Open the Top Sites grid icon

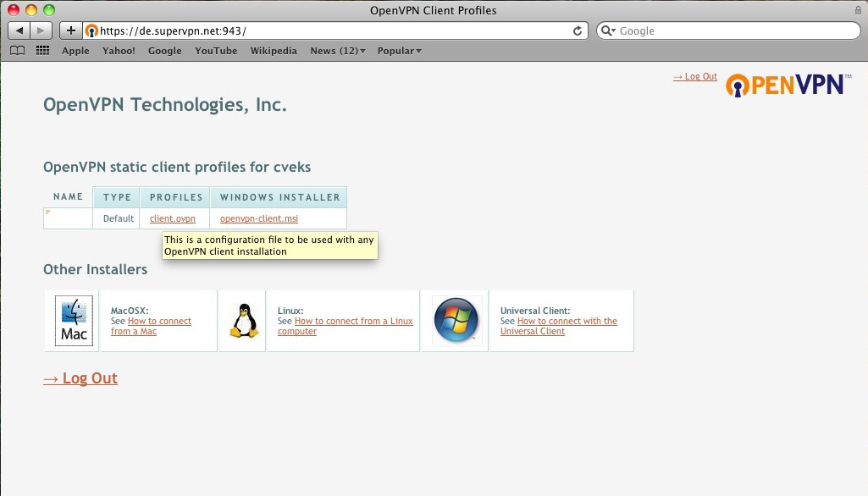click(42, 51)
